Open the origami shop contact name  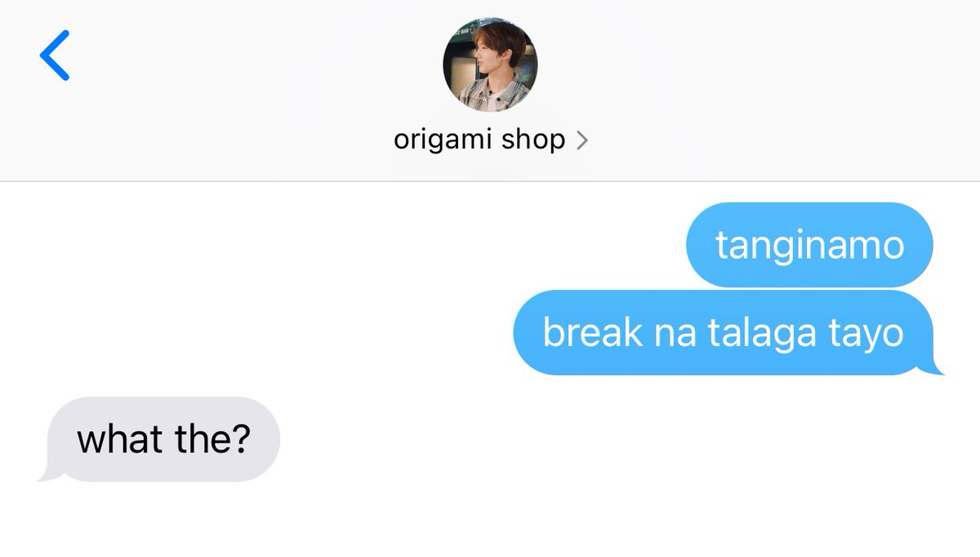(x=479, y=140)
